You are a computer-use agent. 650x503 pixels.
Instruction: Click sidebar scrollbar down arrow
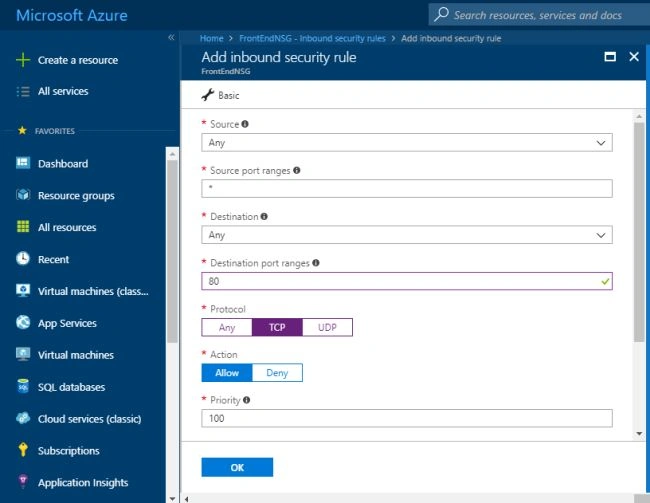[172, 498]
